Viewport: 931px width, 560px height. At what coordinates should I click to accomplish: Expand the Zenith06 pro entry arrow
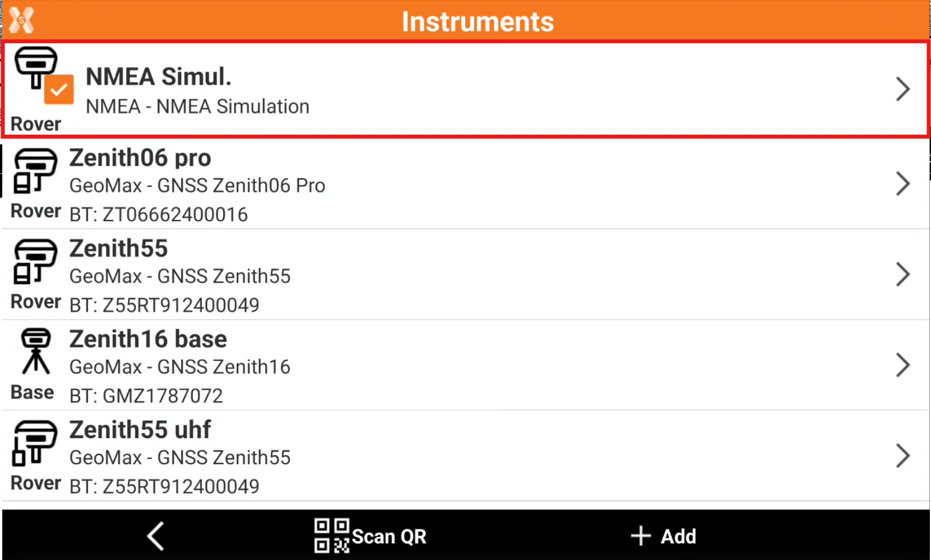click(903, 184)
